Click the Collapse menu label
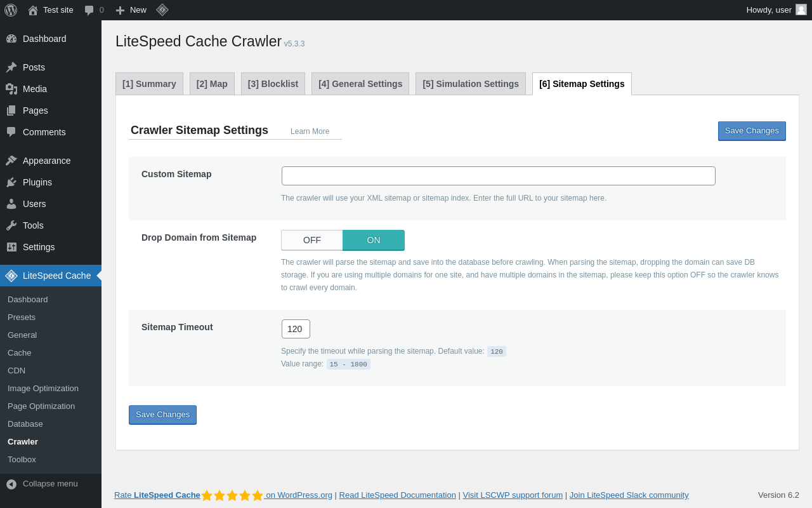812x508 pixels. [x=50, y=484]
